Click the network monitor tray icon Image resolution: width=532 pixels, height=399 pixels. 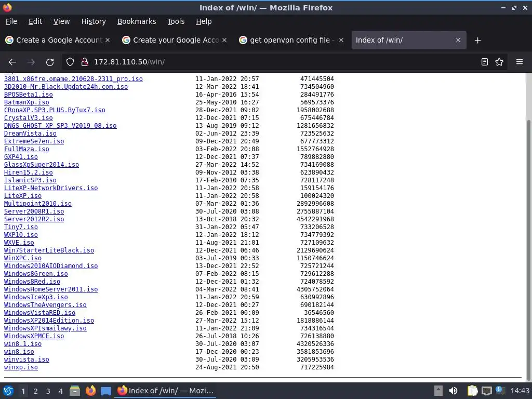(486, 391)
